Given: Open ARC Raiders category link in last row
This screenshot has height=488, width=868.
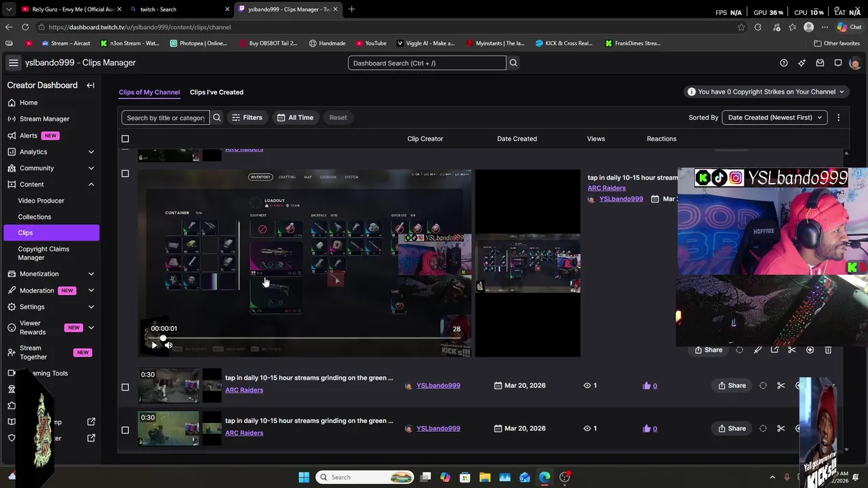Looking at the screenshot, I should (244, 433).
